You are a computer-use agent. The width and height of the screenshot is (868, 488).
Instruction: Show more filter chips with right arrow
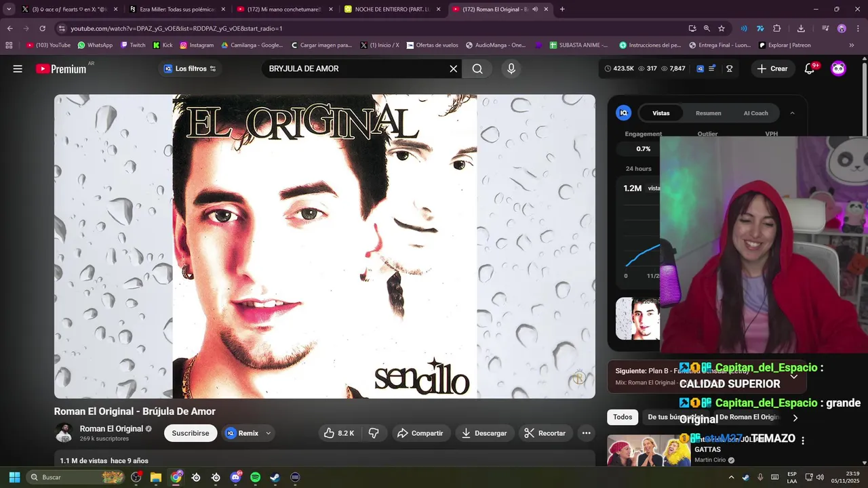pyautogui.click(x=795, y=418)
